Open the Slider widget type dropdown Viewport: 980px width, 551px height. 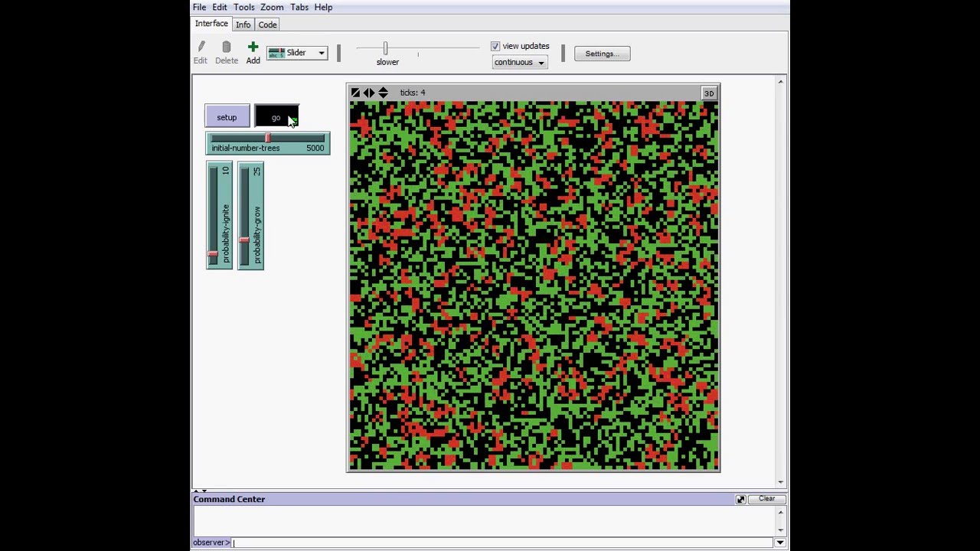click(x=297, y=53)
